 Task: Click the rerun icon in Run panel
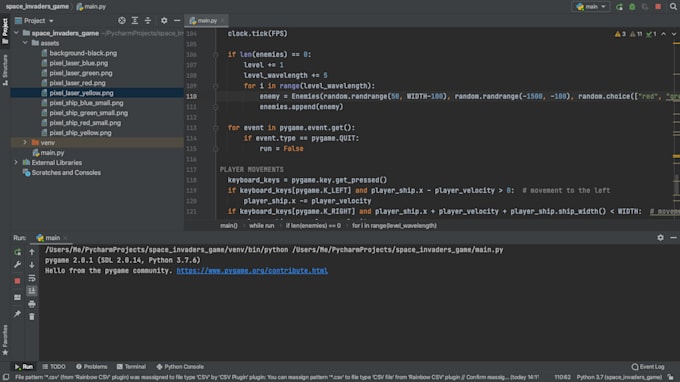point(17,252)
